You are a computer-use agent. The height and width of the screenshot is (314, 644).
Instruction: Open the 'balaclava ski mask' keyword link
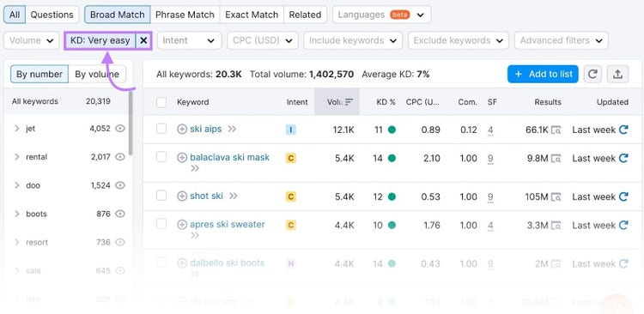pyautogui.click(x=229, y=157)
